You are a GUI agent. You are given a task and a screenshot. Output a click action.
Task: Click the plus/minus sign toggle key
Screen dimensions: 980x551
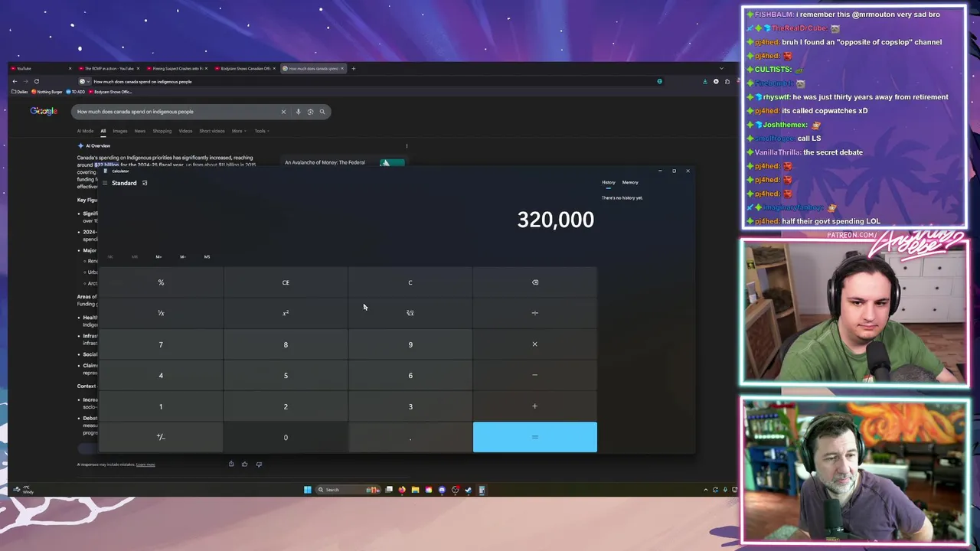pos(161,437)
